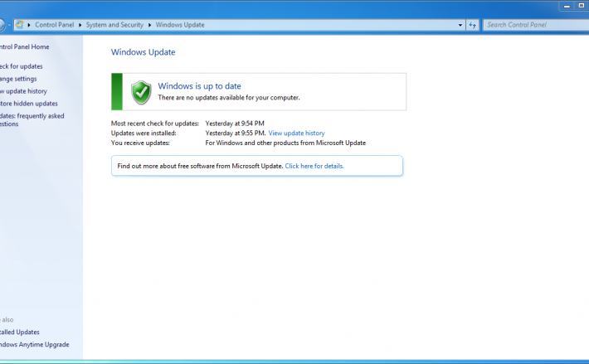Screen dimensions: 589x364
Task: Click the 'Windows Update' page title
Action: pyautogui.click(x=144, y=52)
